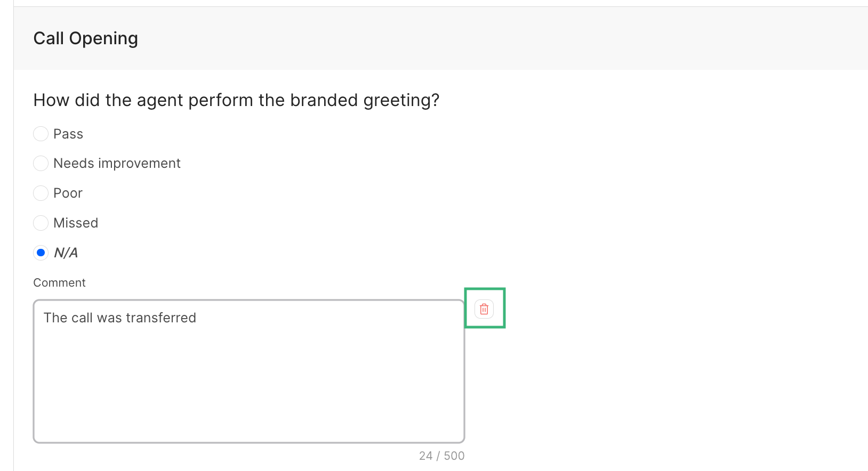Click the selected N/A radio circle

(x=41, y=253)
